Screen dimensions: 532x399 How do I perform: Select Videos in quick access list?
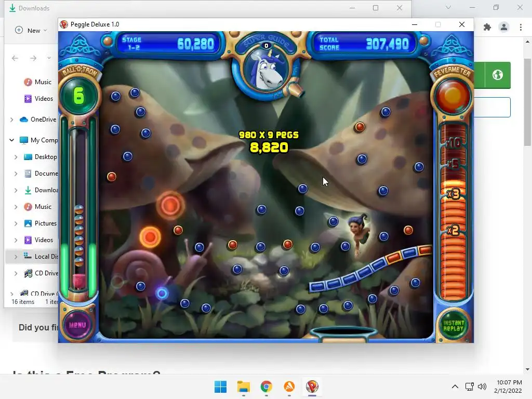[x=44, y=99]
